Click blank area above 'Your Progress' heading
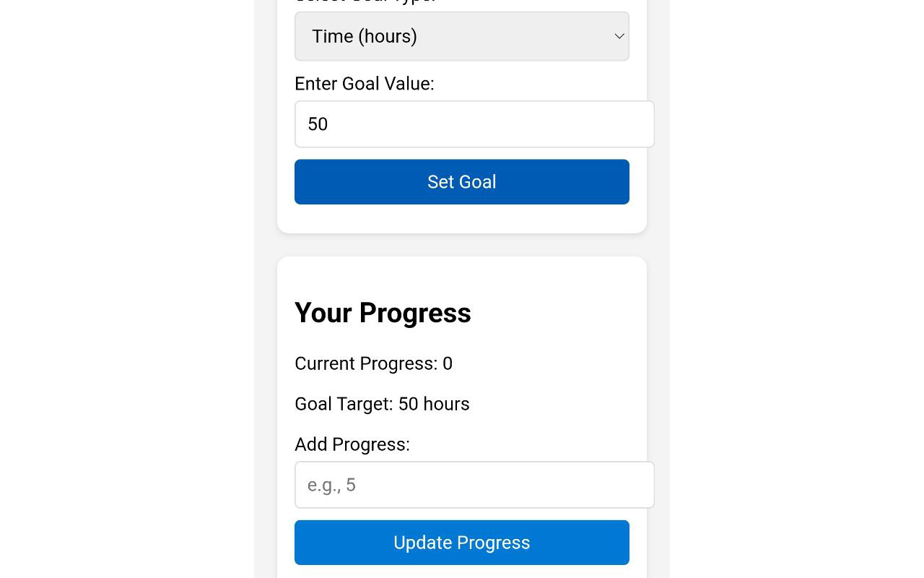 [461, 275]
